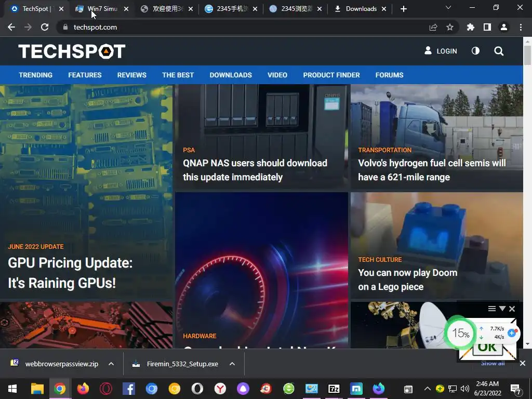Launch Firefox from the taskbar
The image size is (532, 399).
[x=83, y=389]
